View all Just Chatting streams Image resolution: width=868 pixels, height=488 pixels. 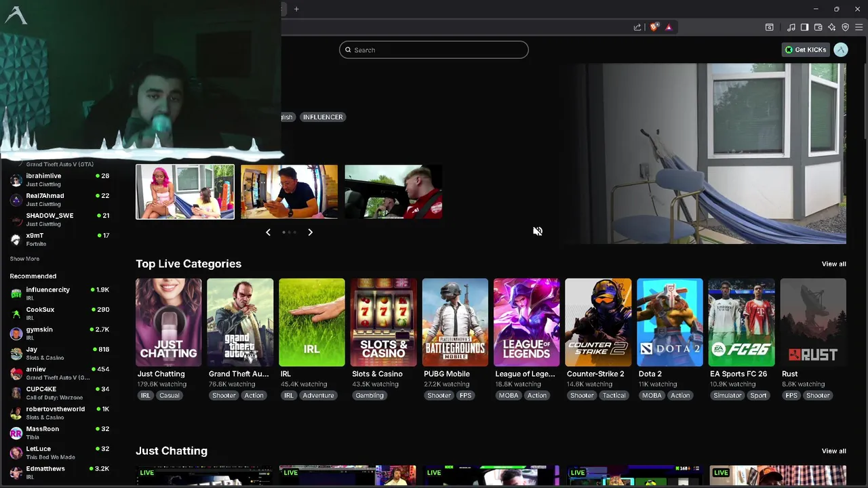[833, 451]
